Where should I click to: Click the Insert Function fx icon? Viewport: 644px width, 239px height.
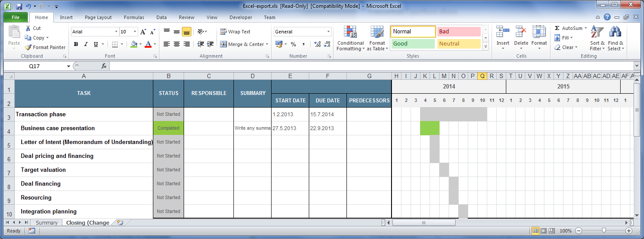click(104, 66)
